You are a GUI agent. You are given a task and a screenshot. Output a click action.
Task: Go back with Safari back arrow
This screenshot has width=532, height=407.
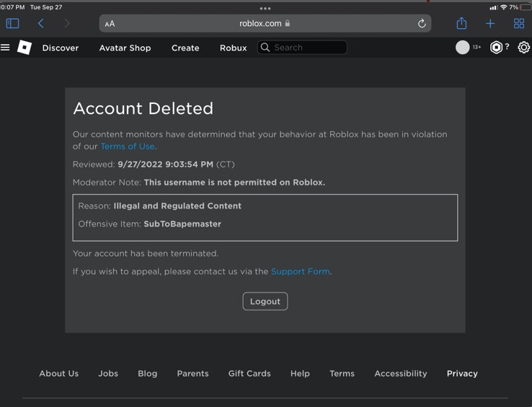[40, 23]
